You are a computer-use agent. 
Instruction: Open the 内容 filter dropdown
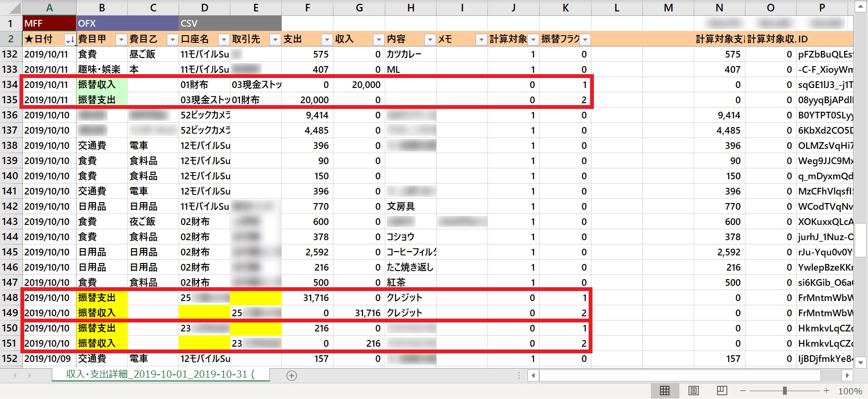click(430, 39)
